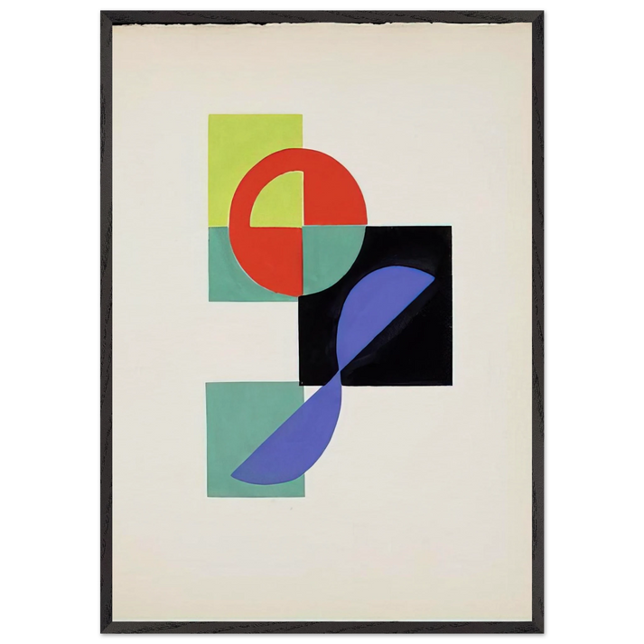Click the framed abstract artwork image
The height and width of the screenshot is (644, 644).
[322, 322]
